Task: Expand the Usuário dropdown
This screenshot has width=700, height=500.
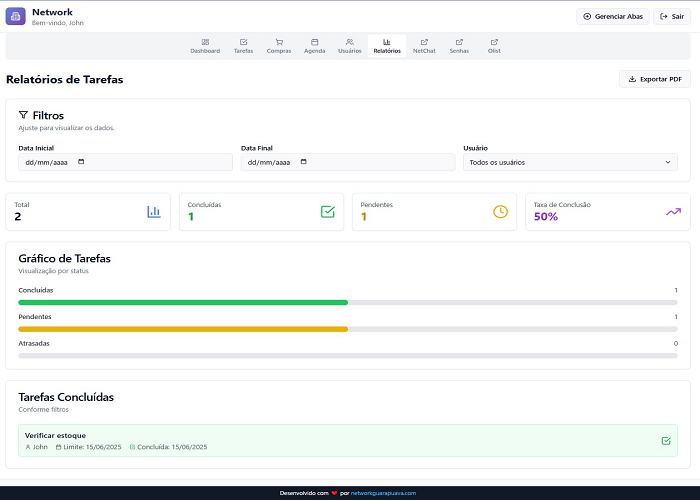Action: click(570, 162)
